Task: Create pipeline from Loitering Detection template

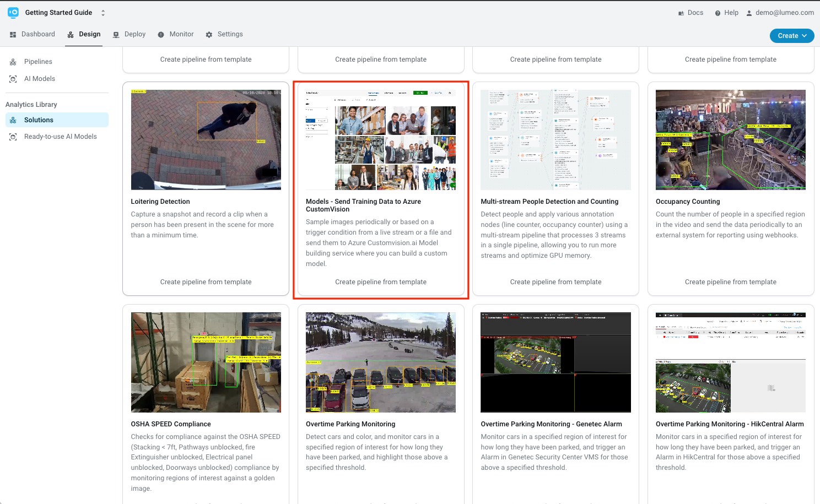Action: [206, 282]
